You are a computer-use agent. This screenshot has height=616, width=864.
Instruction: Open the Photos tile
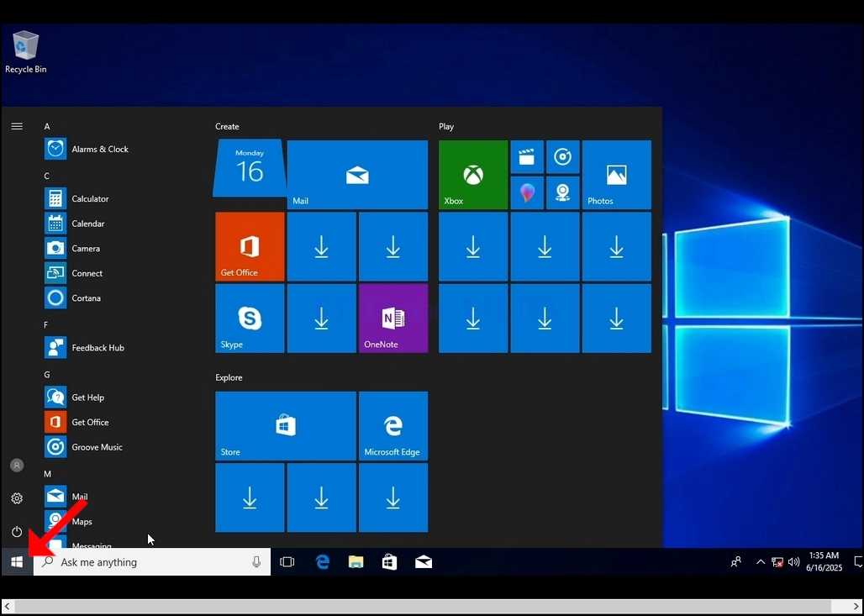pyautogui.click(x=617, y=175)
